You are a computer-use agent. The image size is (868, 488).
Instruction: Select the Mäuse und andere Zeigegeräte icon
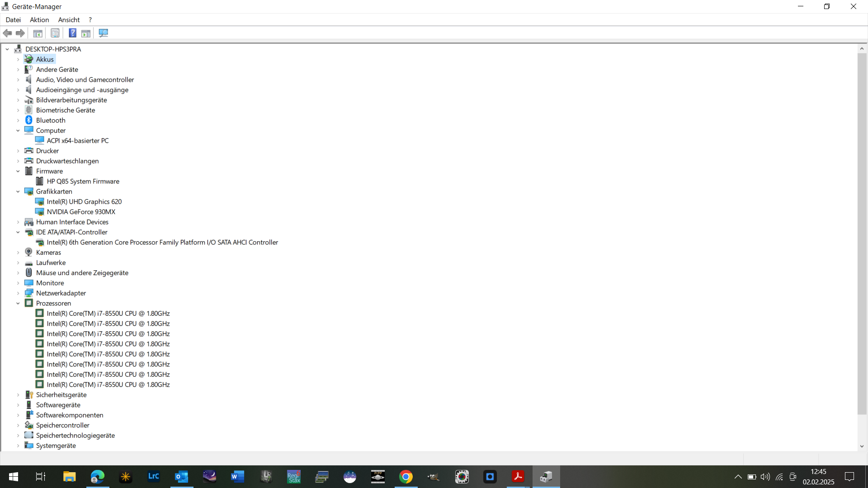point(29,272)
